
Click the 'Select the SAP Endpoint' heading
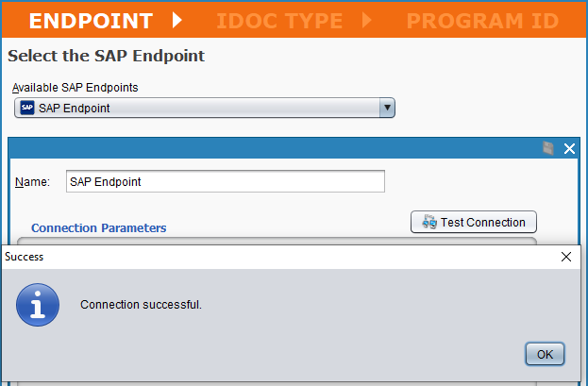(x=106, y=56)
